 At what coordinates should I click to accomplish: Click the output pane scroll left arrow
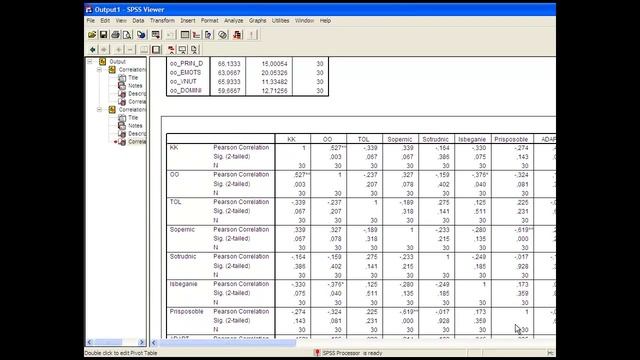154,342
